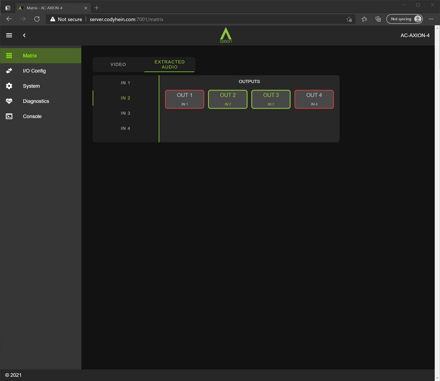Click the Matrix grid icon
This screenshot has width=440, height=381.
[x=9, y=55]
